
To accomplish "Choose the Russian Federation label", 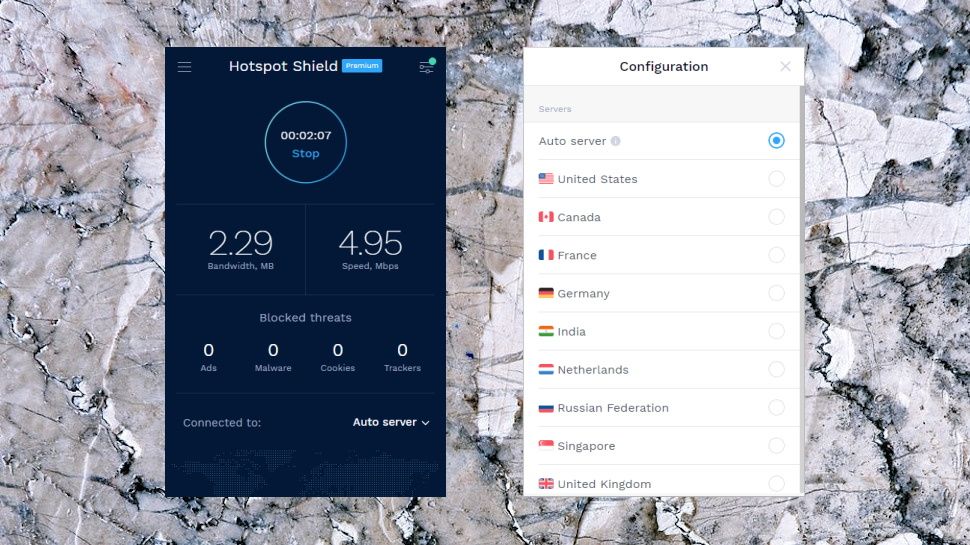I will [x=613, y=408].
